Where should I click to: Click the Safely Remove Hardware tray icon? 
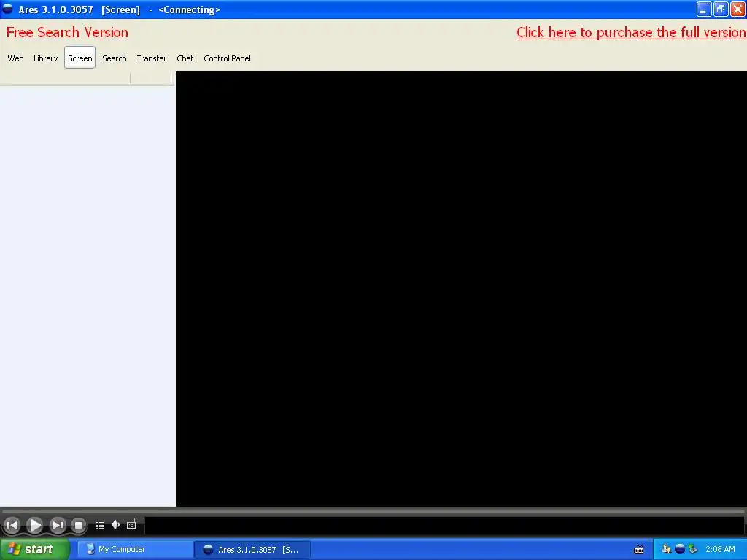coord(693,549)
